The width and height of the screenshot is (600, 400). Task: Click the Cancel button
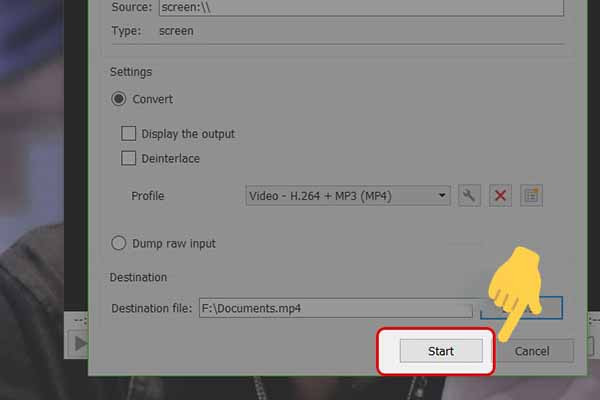click(x=532, y=351)
